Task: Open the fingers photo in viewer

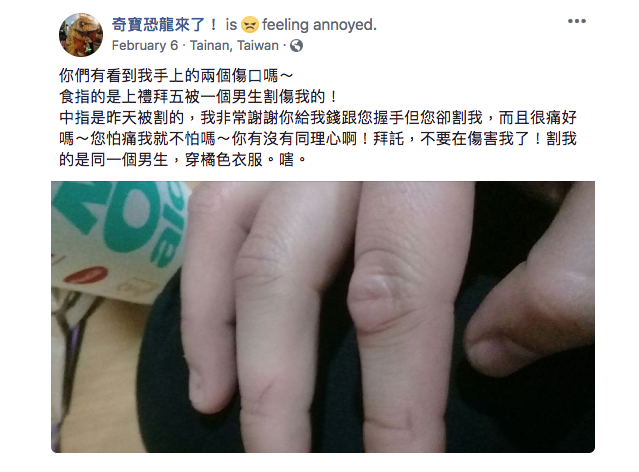Action: [323, 317]
